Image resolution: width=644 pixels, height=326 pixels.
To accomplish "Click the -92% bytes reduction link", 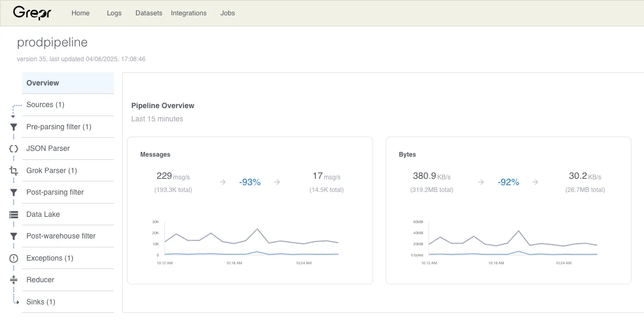I will pyautogui.click(x=509, y=182).
